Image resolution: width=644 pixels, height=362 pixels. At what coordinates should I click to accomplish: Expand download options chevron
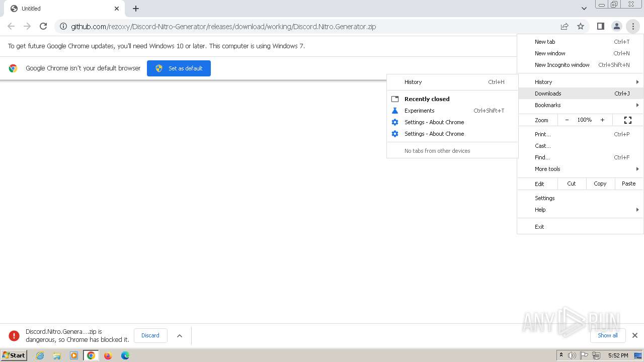coord(180,336)
